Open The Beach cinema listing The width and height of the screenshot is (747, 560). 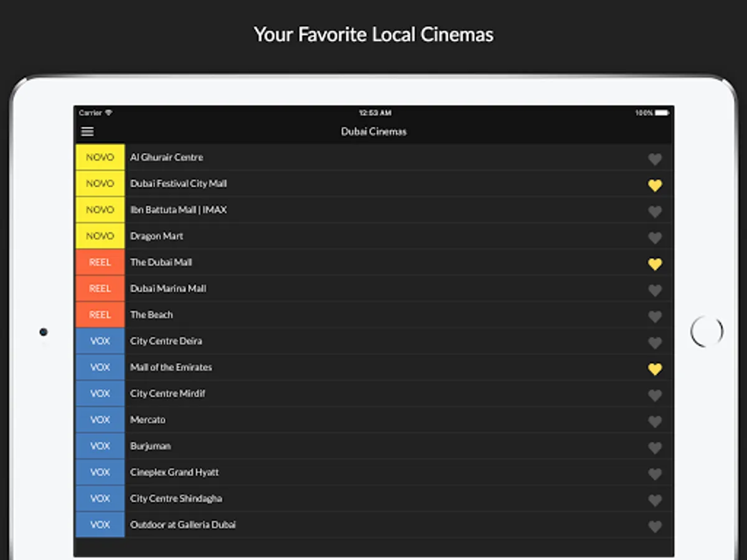[x=374, y=315]
